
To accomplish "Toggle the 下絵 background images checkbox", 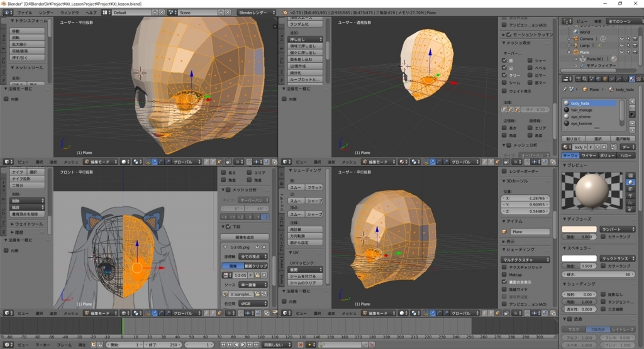I will click(x=228, y=226).
